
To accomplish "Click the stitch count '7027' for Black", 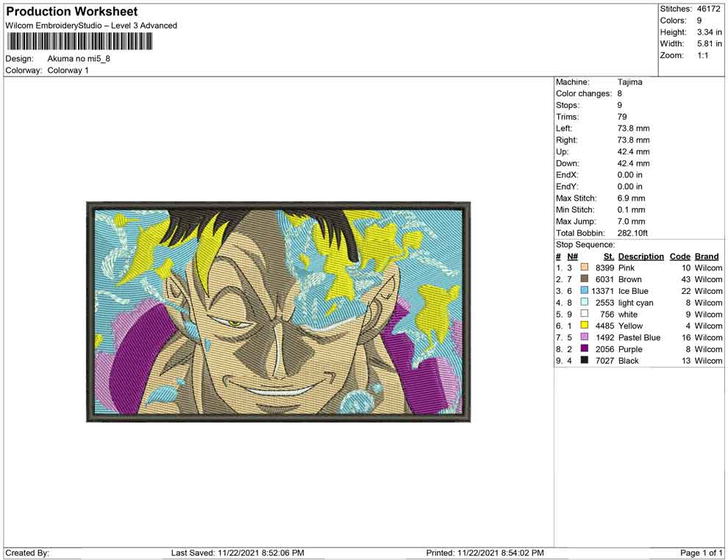I will coord(604,361).
